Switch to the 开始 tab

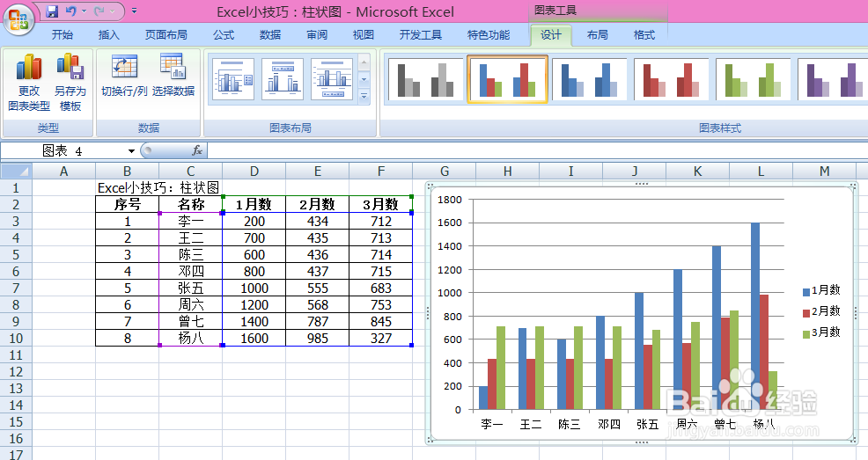tap(62, 35)
